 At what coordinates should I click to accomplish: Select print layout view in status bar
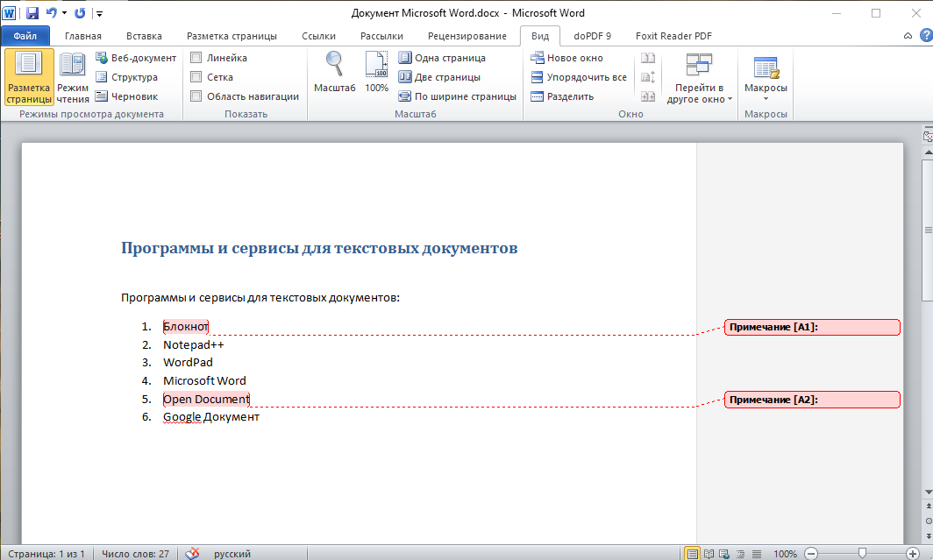click(x=692, y=554)
